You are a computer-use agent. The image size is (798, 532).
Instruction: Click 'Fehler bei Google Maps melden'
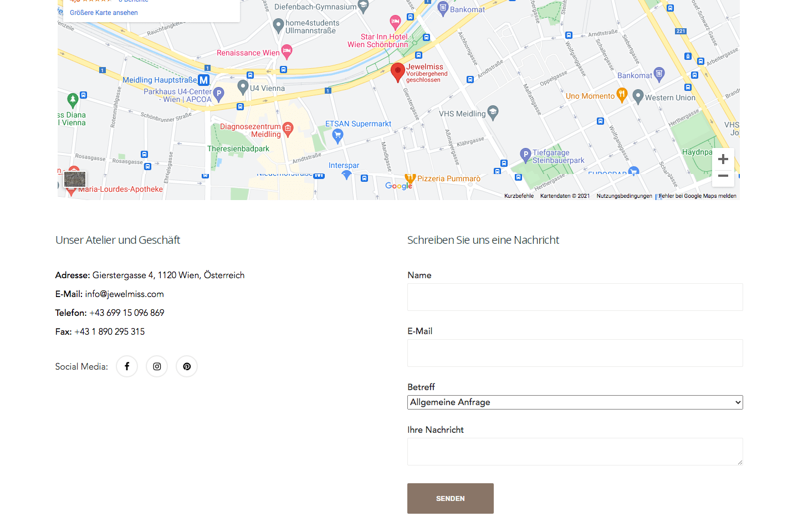pos(697,196)
